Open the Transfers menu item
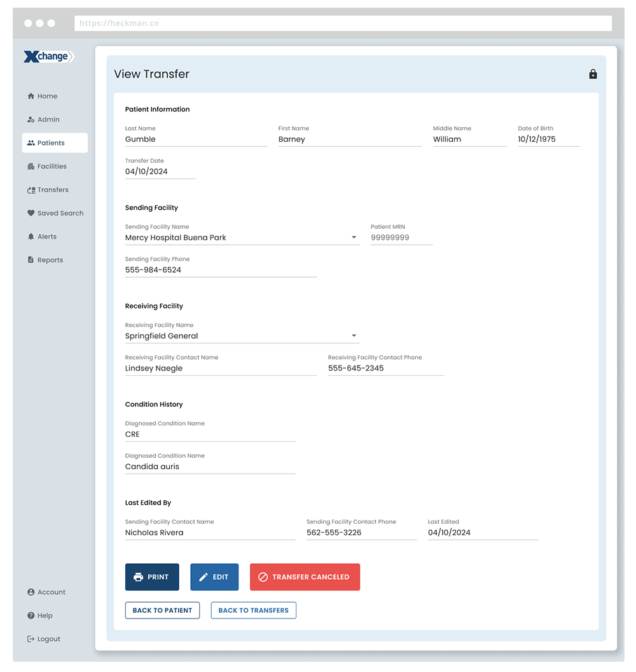This screenshot has width=636, height=672. click(x=53, y=190)
